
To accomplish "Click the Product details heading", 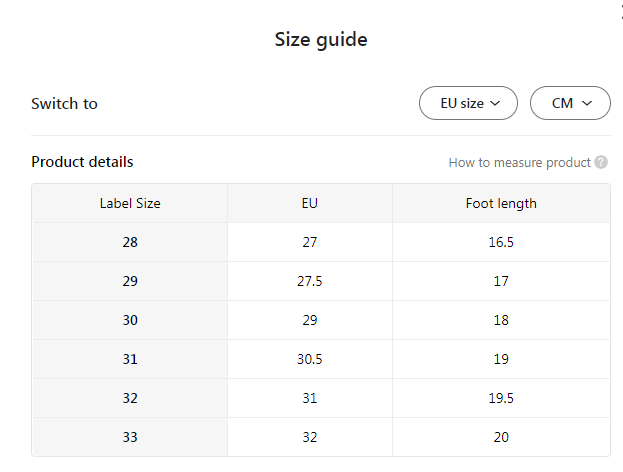I will (82, 162).
